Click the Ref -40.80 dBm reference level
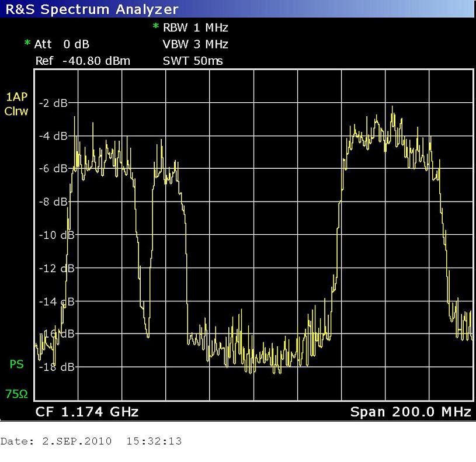The height and width of the screenshot is (462, 476). pos(82,61)
